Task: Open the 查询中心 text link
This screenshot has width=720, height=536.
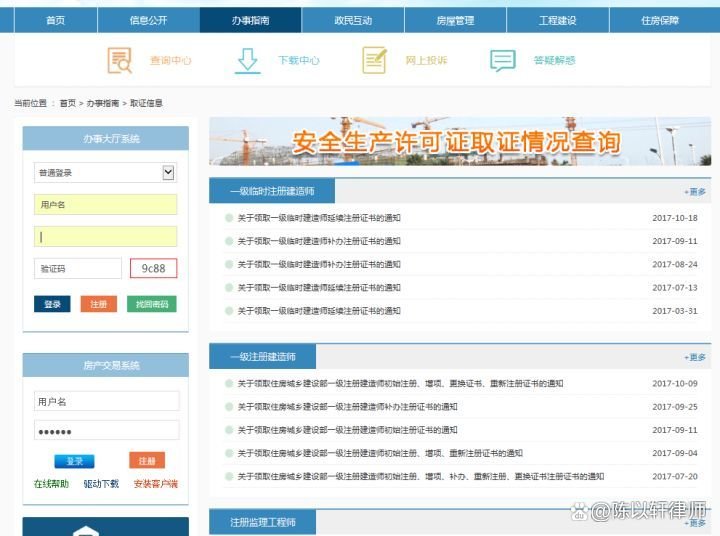Action: pyautogui.click(x=170, y=60)
